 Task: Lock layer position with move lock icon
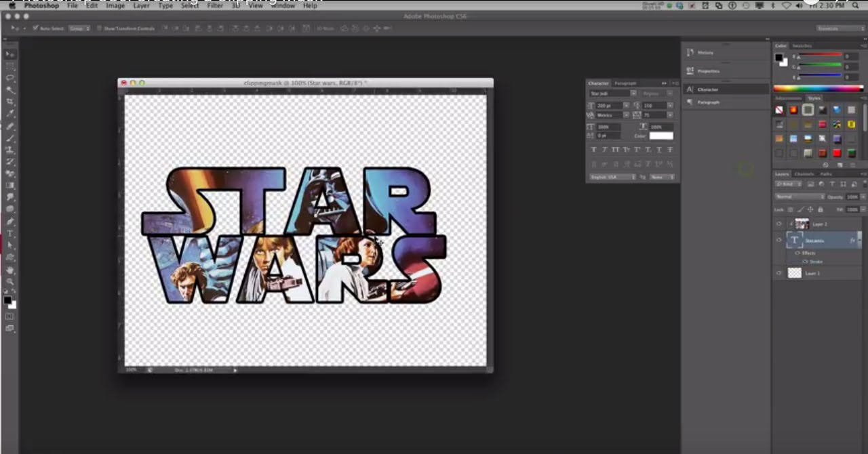[812, 209]
